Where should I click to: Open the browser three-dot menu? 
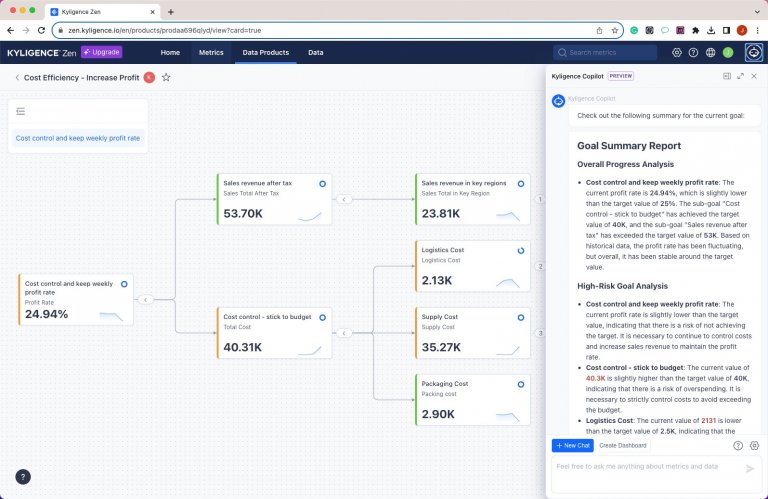[x=757, y=30]
